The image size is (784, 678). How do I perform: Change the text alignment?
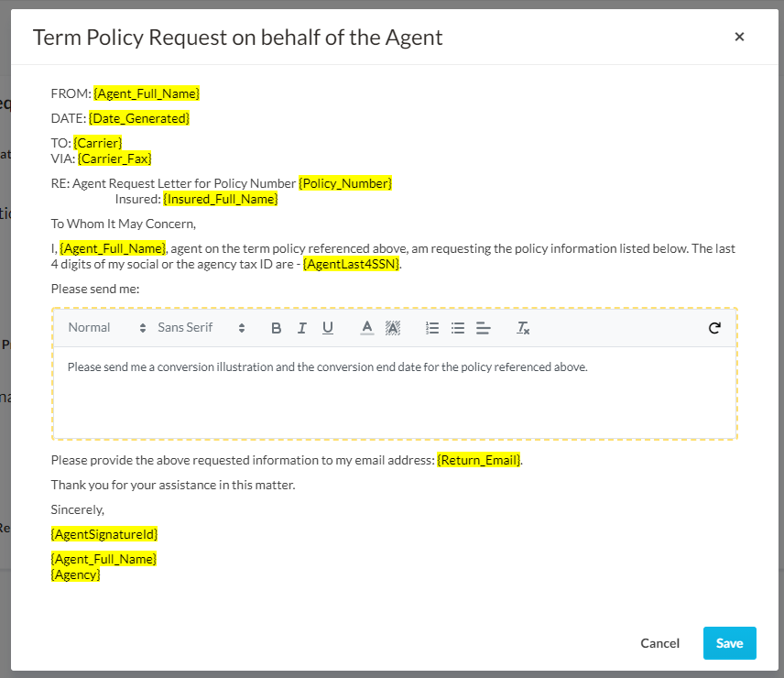(483, 327)
